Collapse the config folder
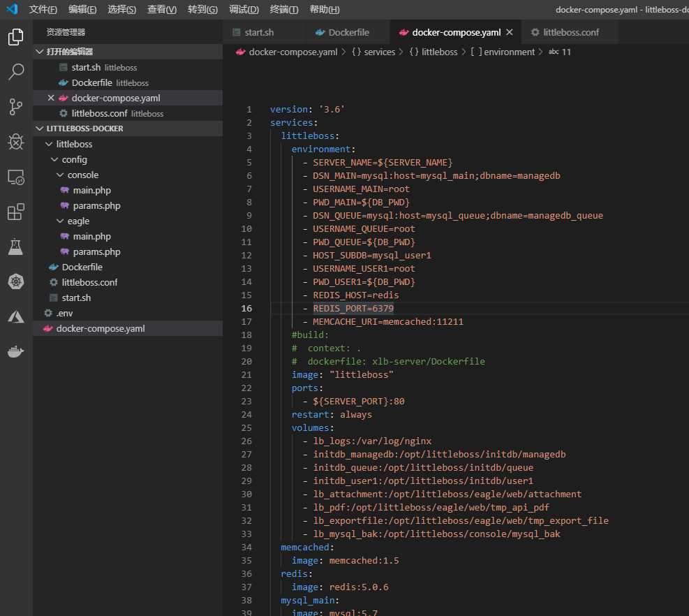Screen dimensions: 689x616 tap(54, 159)
